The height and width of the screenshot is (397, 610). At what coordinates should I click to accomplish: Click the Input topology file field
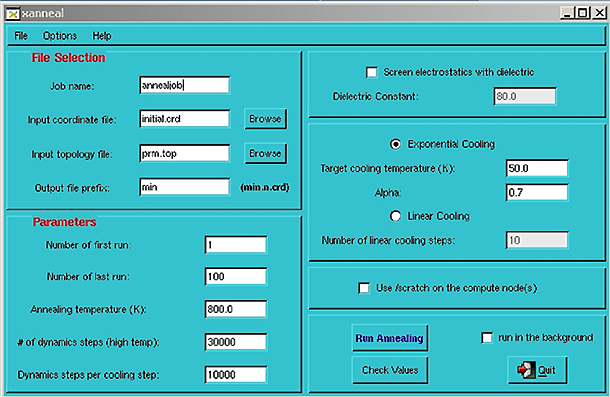point(184,153)
